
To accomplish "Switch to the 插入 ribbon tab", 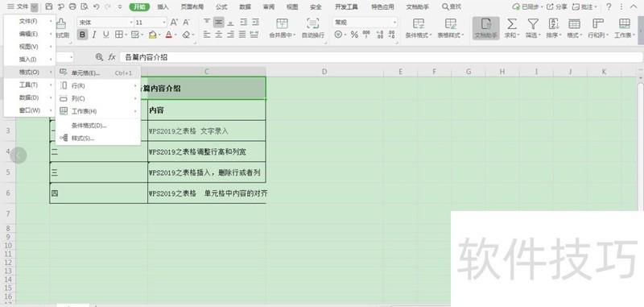I will tap(163, 7).
